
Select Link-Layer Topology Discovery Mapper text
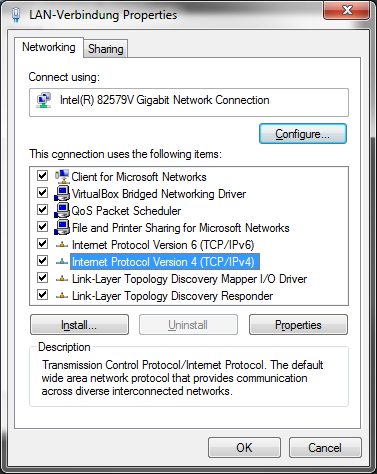189,279
